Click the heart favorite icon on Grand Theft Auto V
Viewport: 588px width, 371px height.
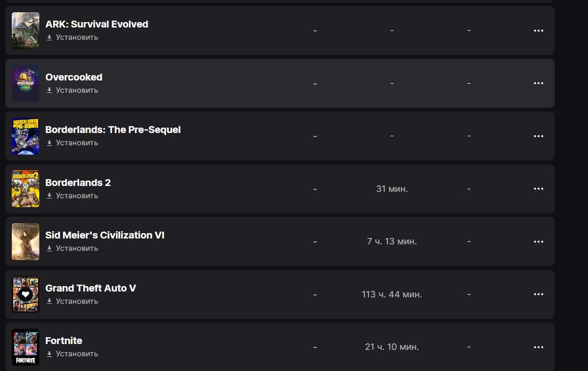click(x=26, y=294)
